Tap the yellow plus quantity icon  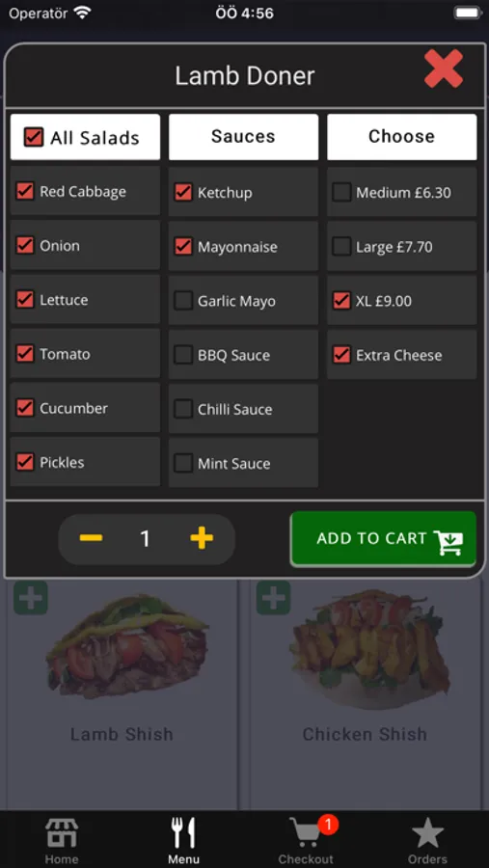coord(202,537)
